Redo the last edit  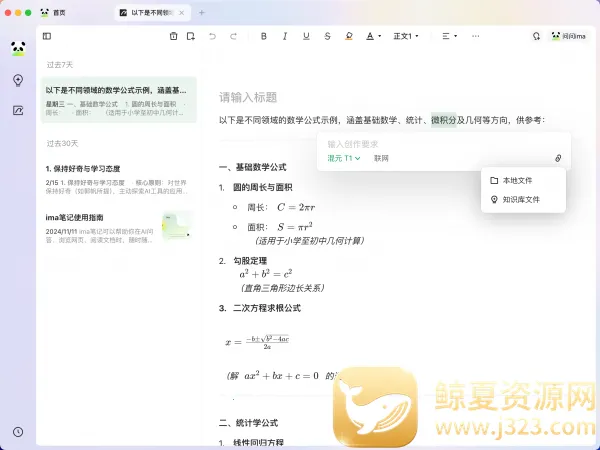coord(233,36)
